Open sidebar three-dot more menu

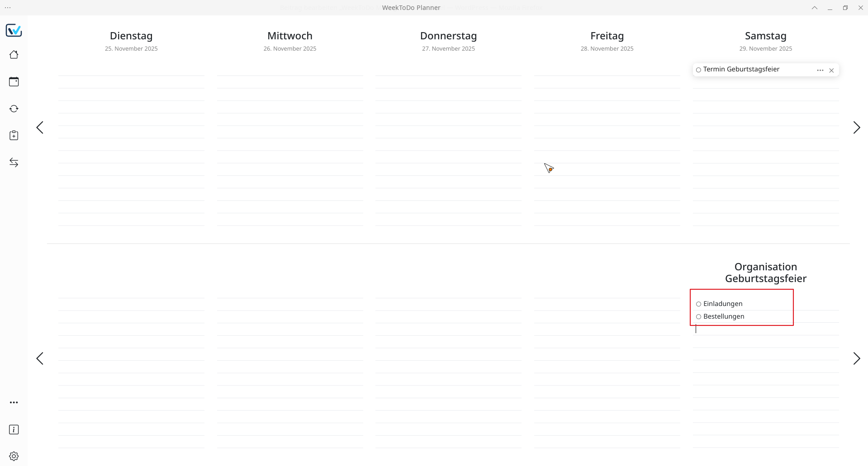14,402
